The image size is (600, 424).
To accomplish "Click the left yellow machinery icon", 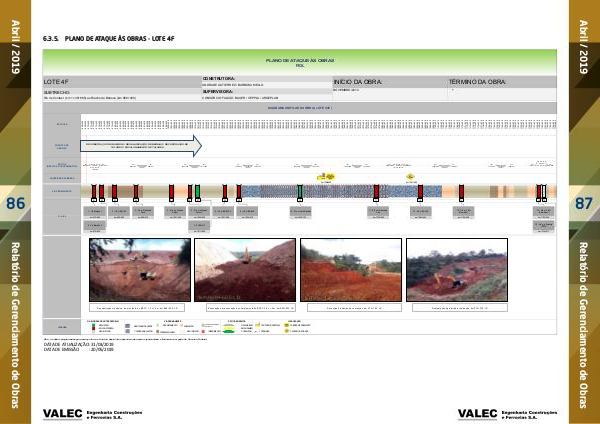I will click(x=325, y=177).
